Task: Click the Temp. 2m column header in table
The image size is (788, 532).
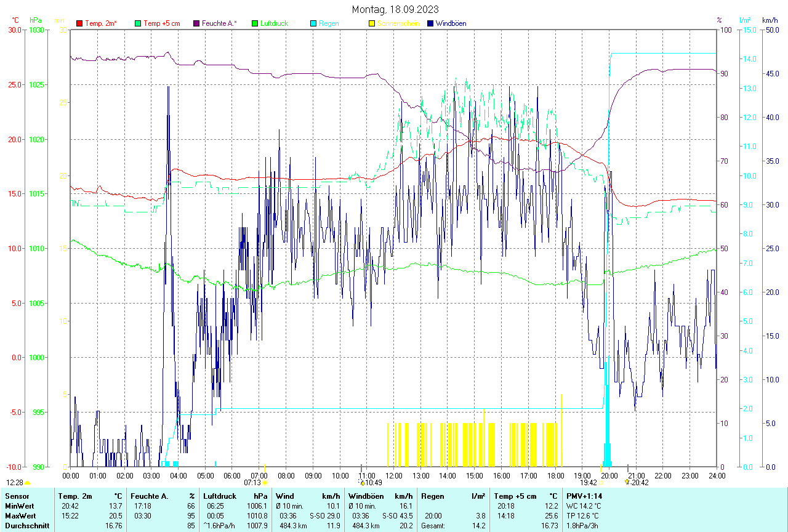Action: coord(75,496)
